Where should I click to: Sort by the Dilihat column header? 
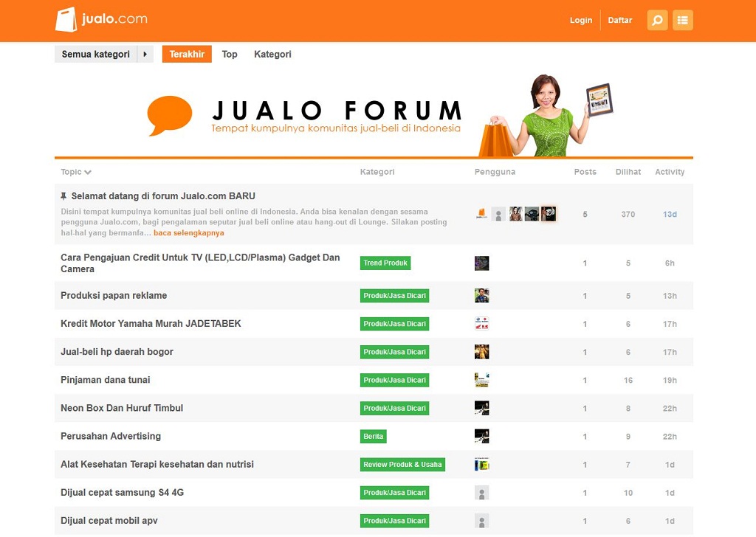point(628,172)
